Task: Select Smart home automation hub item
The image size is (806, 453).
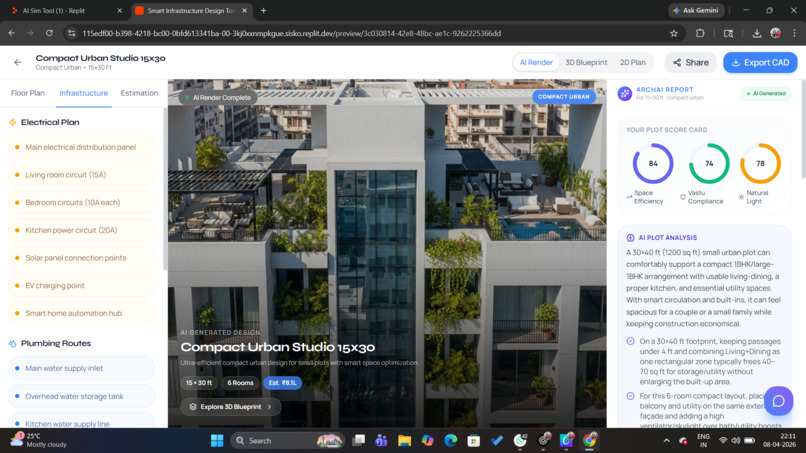Action: (81, 313)
